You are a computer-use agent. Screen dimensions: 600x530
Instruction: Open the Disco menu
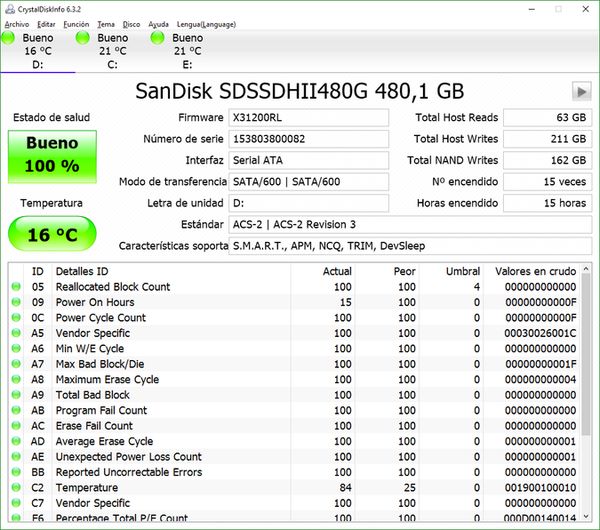pos(132,24)
